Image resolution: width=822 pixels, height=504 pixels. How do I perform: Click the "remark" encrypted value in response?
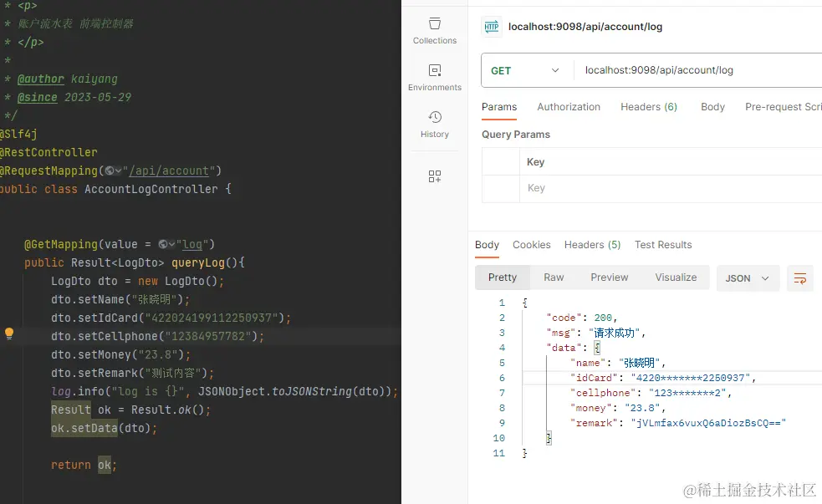(708, 423)
